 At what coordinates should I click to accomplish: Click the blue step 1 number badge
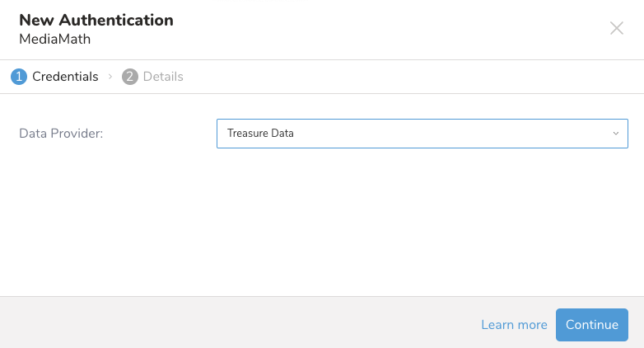18,77
